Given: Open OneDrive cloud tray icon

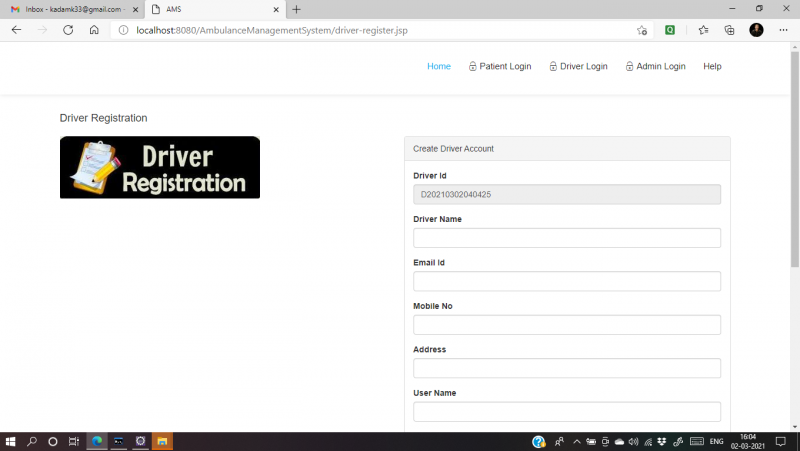Looking at the screenshot, I should coord(619,442).
